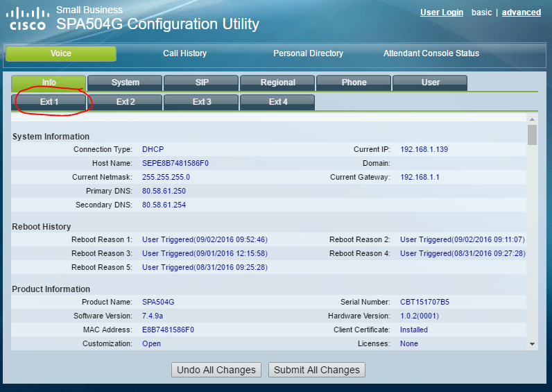The height and width of the screenshot is (392, 552).
Task: Open the Personal Directory tab
Action: click(x=308, y=53)
